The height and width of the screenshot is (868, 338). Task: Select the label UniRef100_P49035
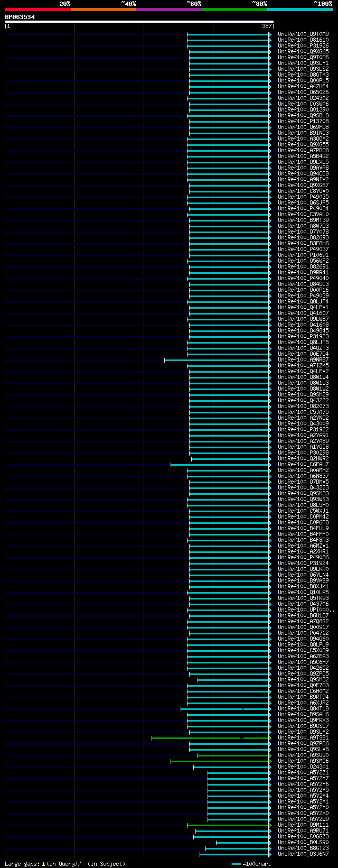303,197
